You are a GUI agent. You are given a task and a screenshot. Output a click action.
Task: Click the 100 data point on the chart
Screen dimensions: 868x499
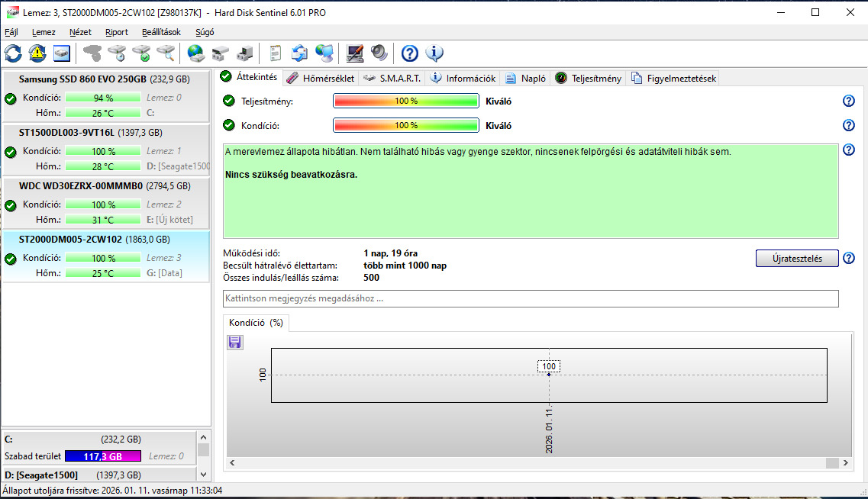(549, 375)
